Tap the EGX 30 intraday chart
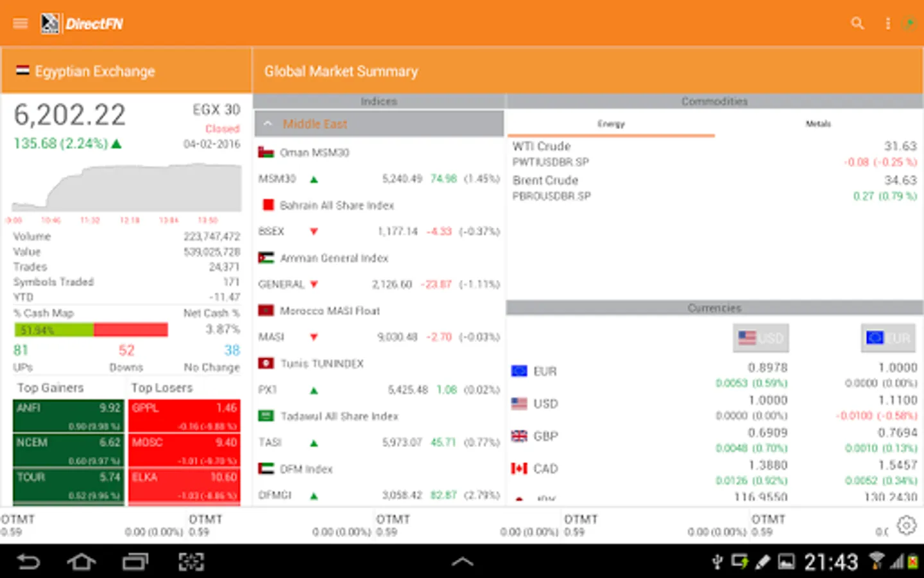The image size is (924, 578). click(127, 188)
